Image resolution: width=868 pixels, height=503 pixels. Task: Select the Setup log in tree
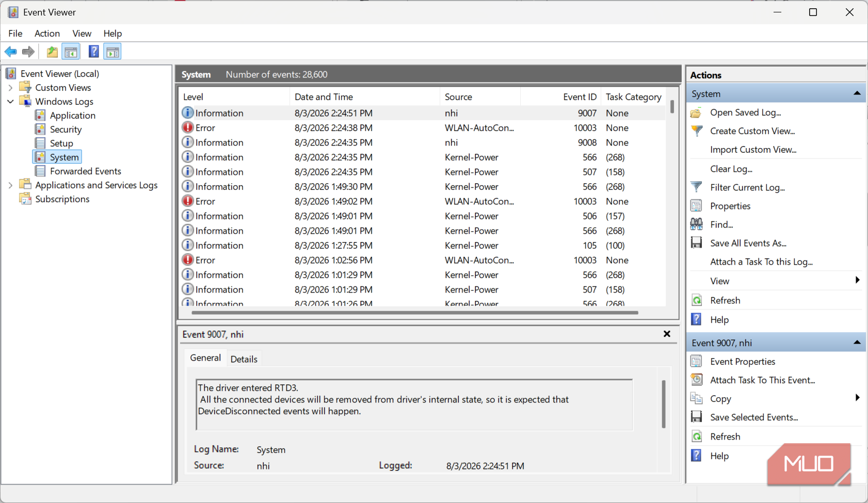(61, 143)
